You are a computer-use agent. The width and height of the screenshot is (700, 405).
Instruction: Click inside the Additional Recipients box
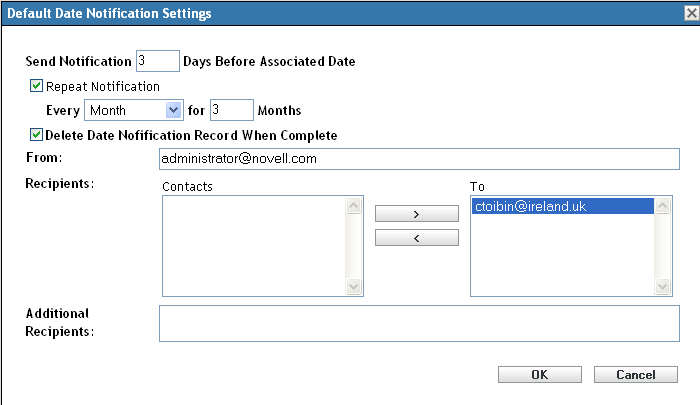pos(418,323)
